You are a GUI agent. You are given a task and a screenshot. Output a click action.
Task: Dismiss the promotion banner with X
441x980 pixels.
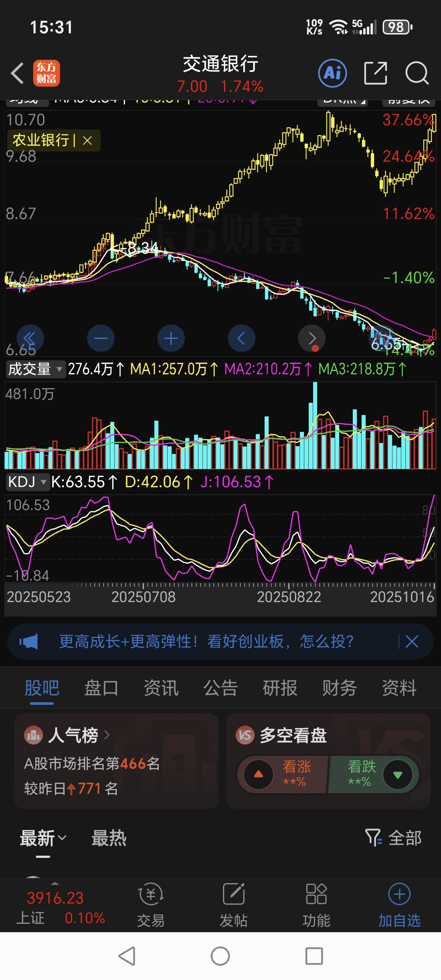coord(412,642)
